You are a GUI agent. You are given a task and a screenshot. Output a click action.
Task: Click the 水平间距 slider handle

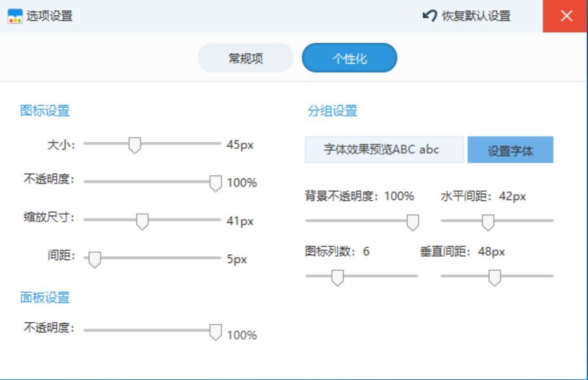[x=488, y=222]
